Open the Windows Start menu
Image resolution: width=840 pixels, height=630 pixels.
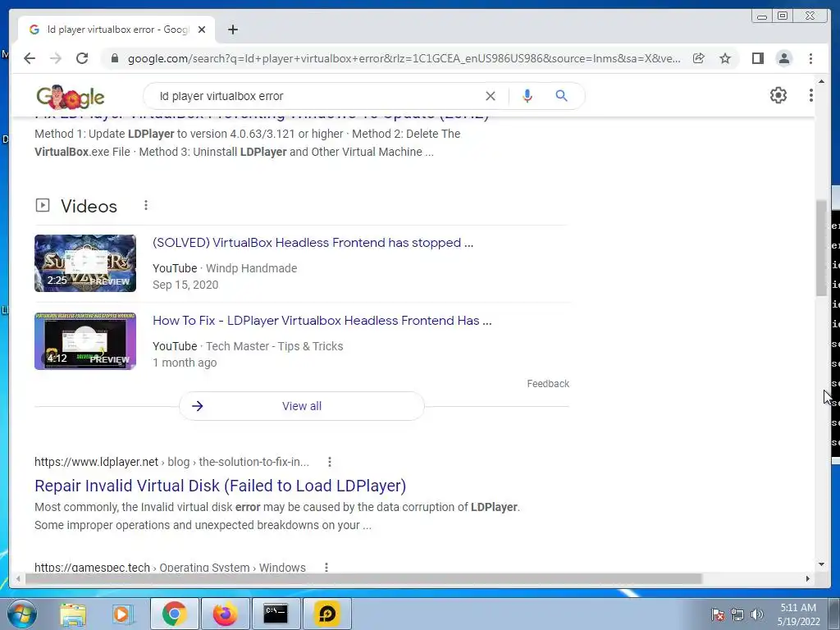[x=21, y=614]
